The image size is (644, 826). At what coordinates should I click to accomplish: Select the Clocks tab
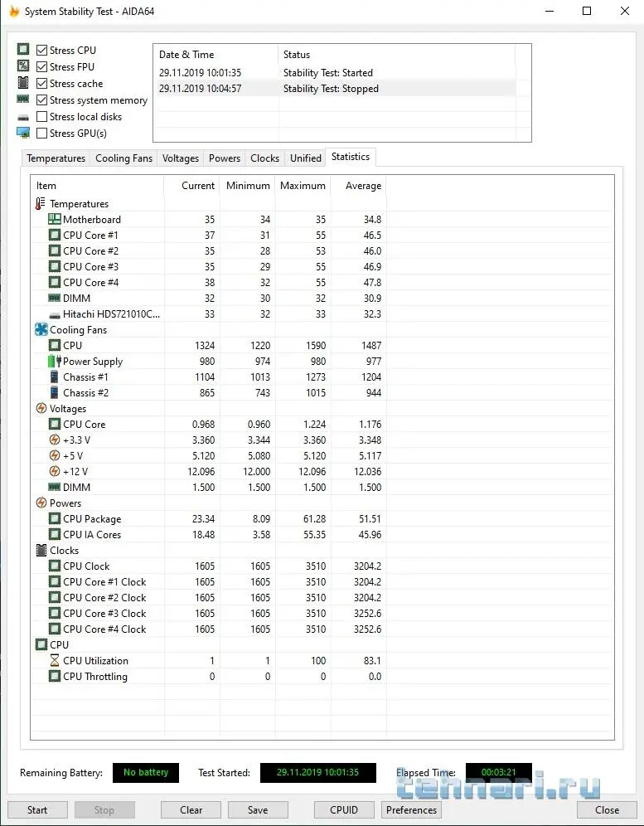[265, 158]
